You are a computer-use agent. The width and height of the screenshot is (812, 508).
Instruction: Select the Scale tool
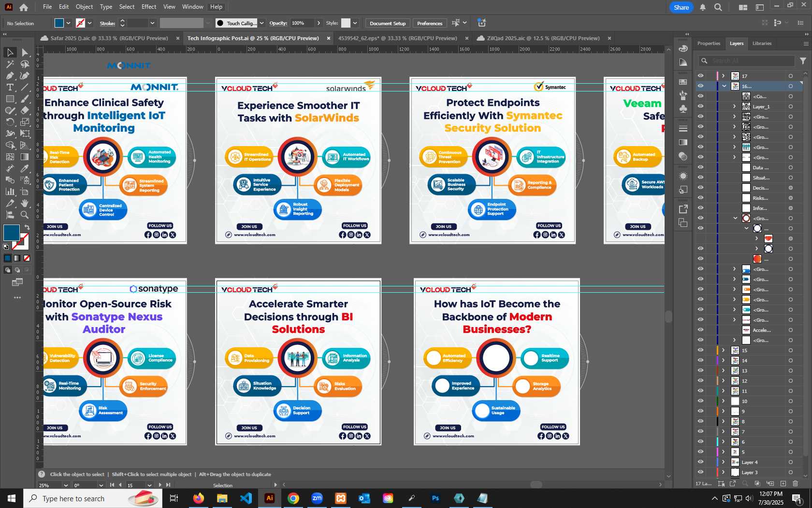[25, 122]
